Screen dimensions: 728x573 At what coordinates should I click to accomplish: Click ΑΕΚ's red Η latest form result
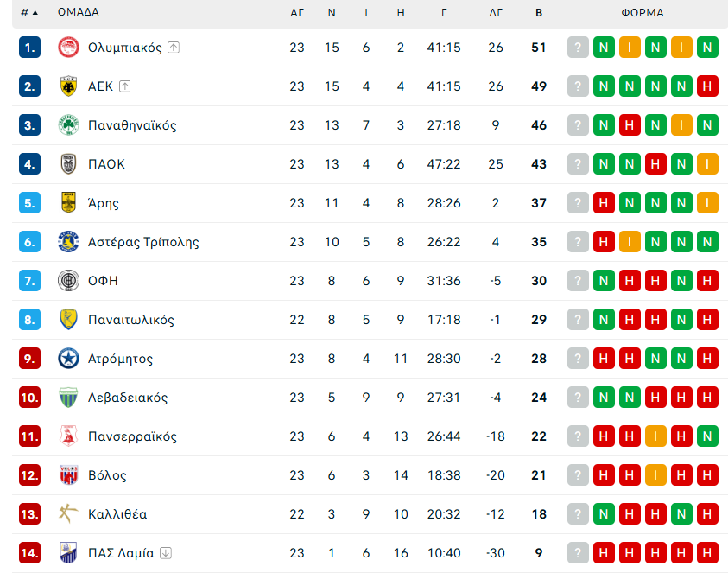(708, 86)
